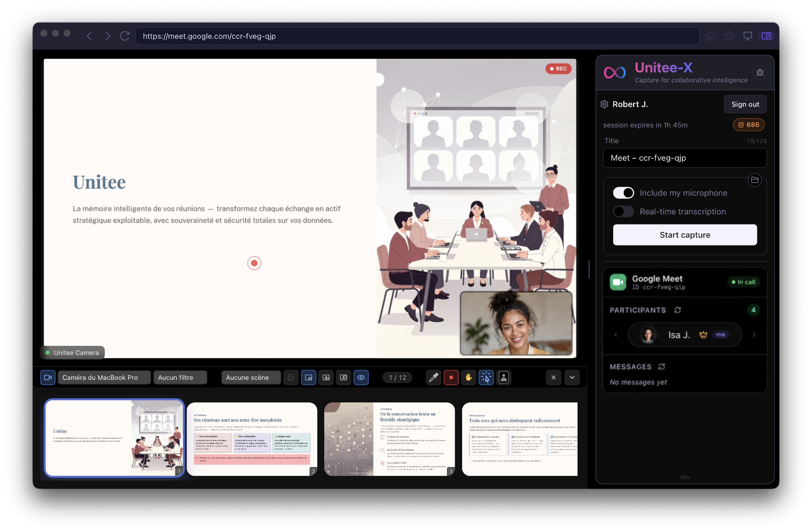Click the dimmed image layout icon

tap(291, 377)
